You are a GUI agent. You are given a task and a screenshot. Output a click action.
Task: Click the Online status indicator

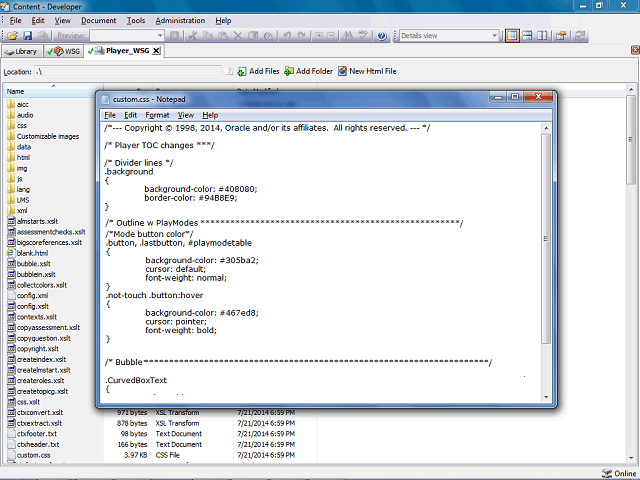point(619,473)
